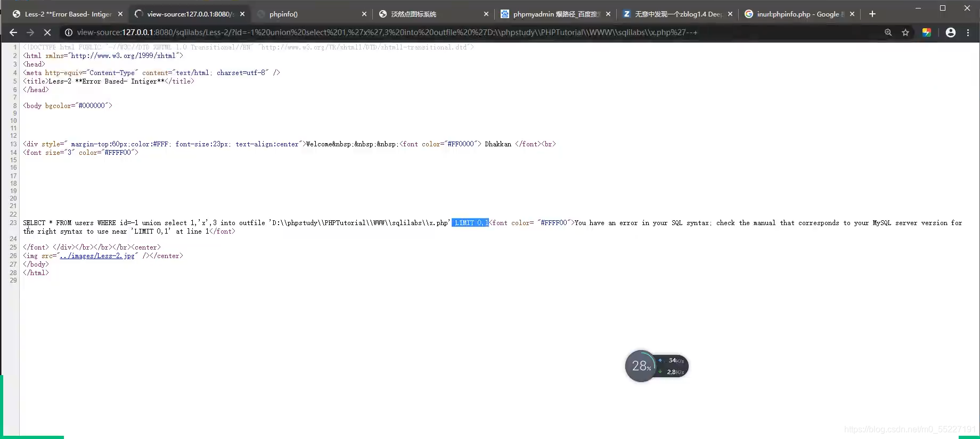Screen dimensions: 980x439
Task: Click the 28% floating speed monitor circle
Action: click(641, 366)
